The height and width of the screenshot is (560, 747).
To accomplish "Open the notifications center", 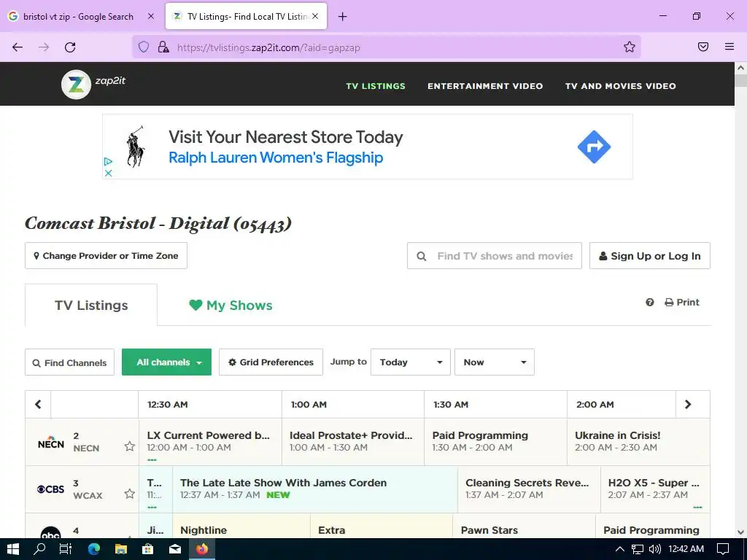I will click(723, 549).
